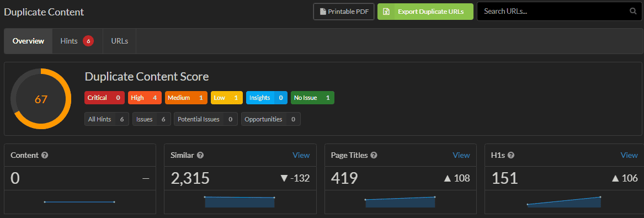Focus the Search URLs field
The height and width of the screenshot is (218, 644).
pos(560,12)
